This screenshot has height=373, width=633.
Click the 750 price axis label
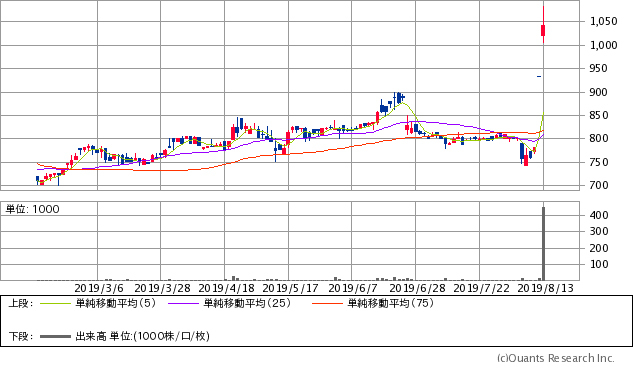click(598, 162)
